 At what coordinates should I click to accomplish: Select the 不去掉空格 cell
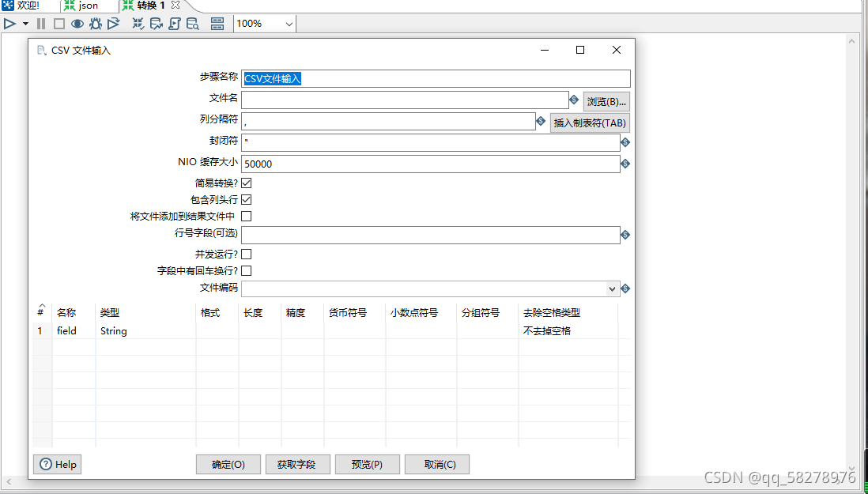(568, 331)
